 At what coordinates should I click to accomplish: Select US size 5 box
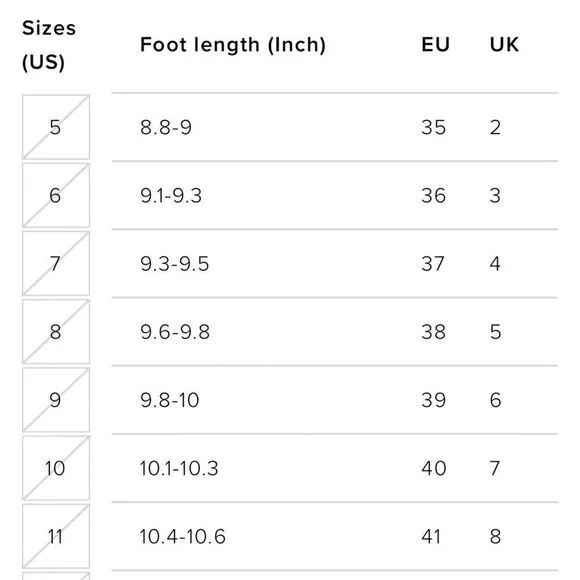56,127
